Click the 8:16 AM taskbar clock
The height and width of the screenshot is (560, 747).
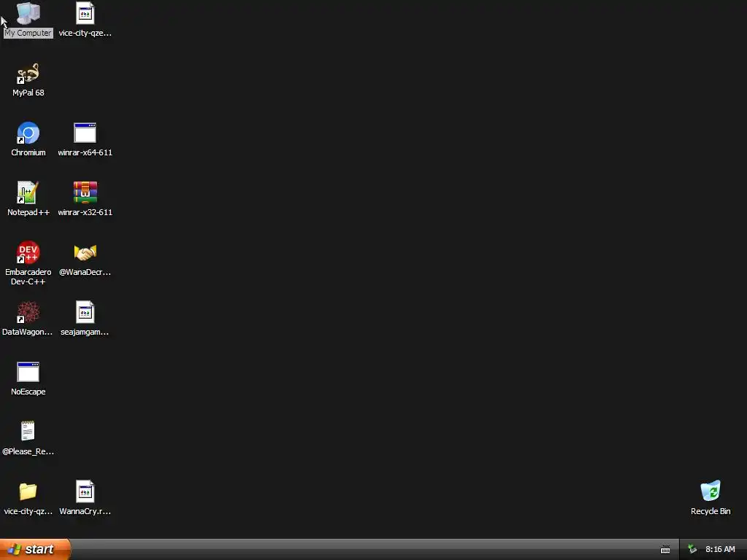pos(720,550)
